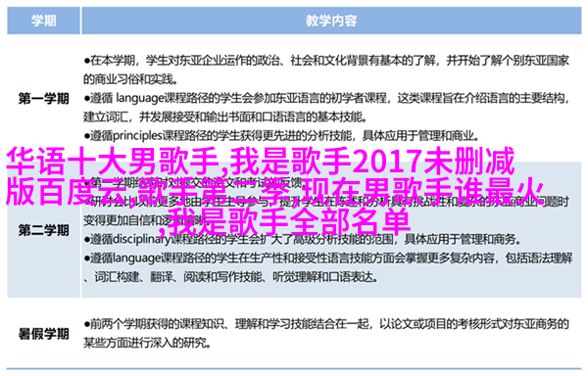Click the line 某些方面进行深入的研究
The height and width of the screenshot is (376, 588).
pyautogui.click(x=145, y=343)
